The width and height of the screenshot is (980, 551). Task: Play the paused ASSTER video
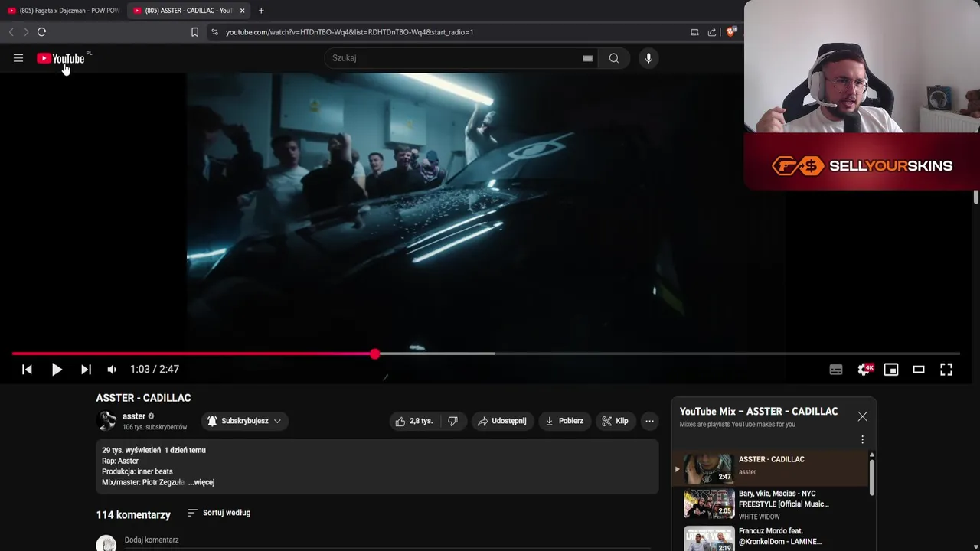[57, 370]
